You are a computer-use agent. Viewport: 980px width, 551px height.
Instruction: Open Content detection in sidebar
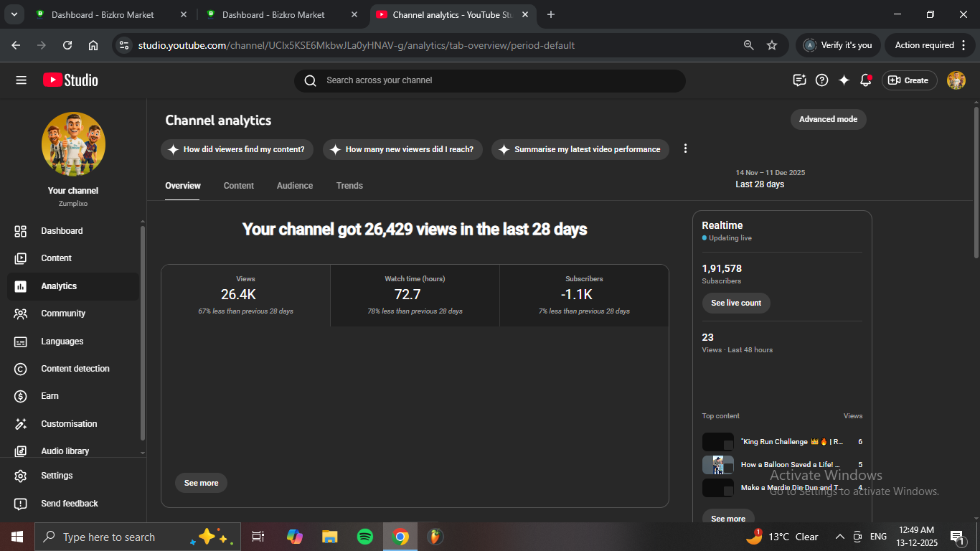(x=75, y=369)
